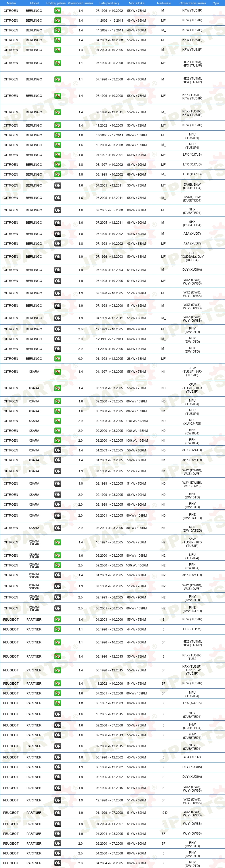This screenshot has height=868, width=225.
Task: Click the Opis column header
Action: [216, 3]
